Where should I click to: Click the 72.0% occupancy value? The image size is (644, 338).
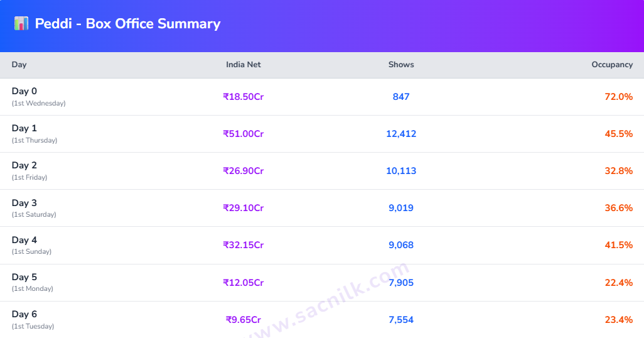point(618,97)
